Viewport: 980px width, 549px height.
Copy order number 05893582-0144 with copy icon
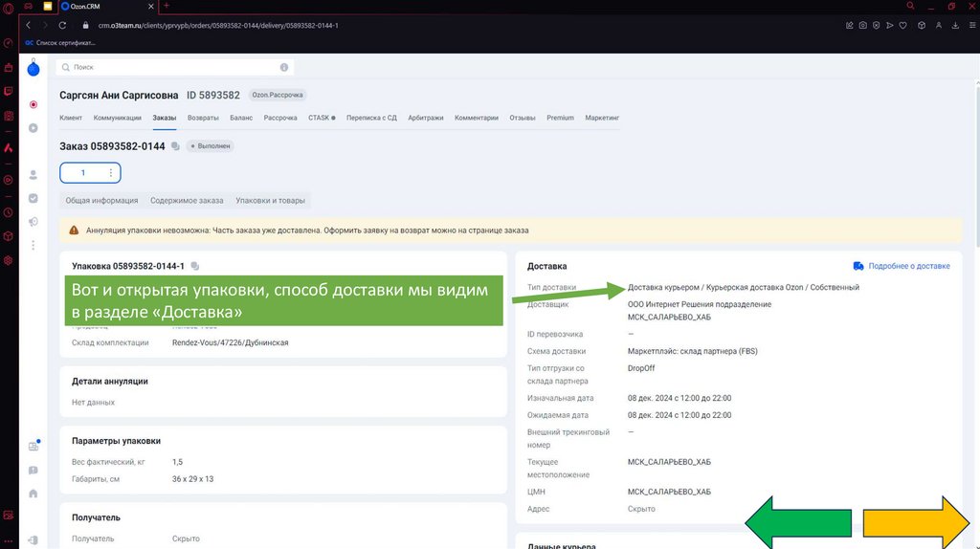click(176, 146)
